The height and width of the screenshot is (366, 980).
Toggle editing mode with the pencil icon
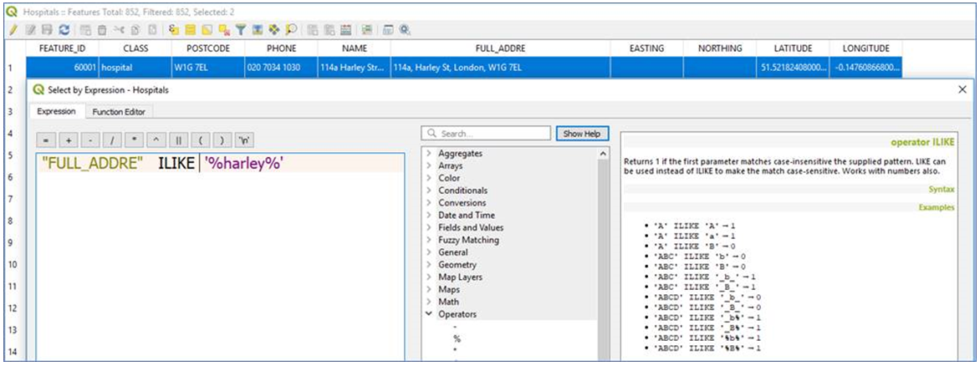click(13, 29)
